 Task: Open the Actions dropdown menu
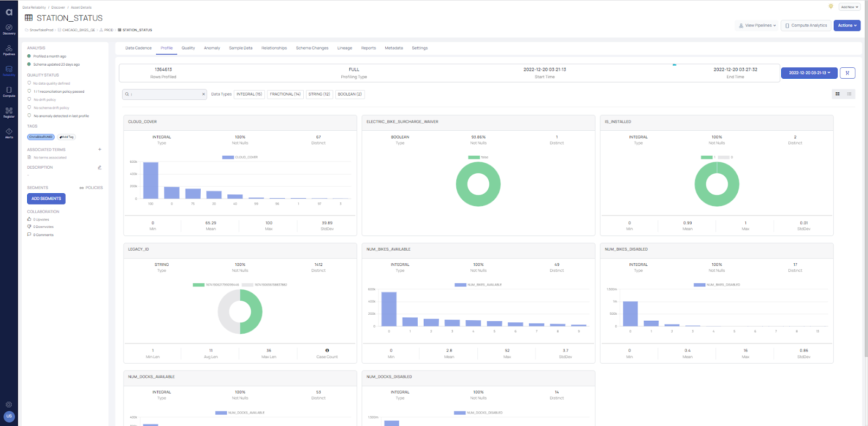[x=847, y=26]
